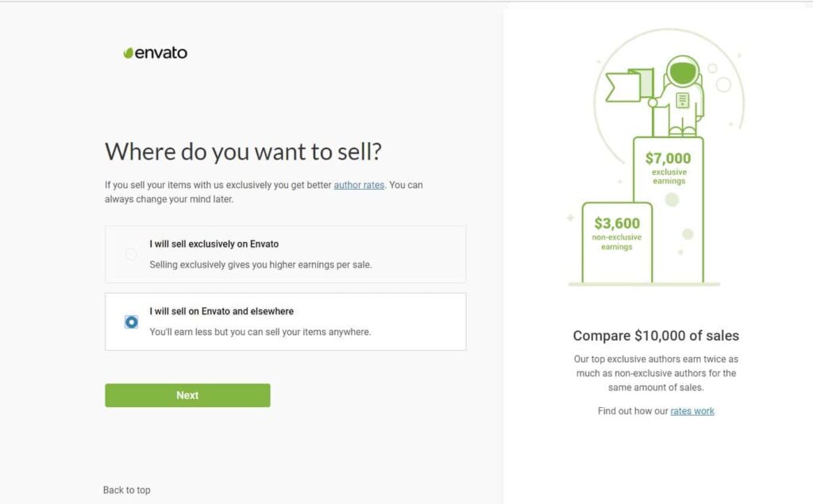
Task: Click the 'Compare $10,000 of sales' heading
Action: pyautogui.click(x=656, y=336)
